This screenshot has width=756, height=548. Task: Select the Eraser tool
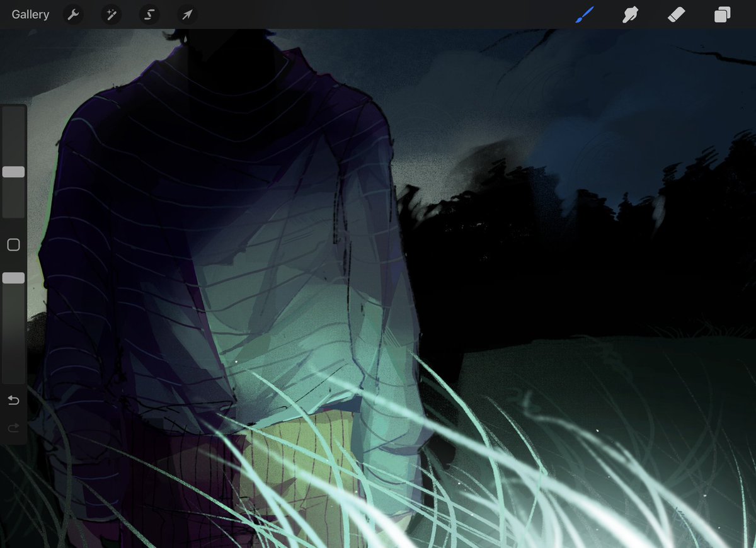[676, 14]
